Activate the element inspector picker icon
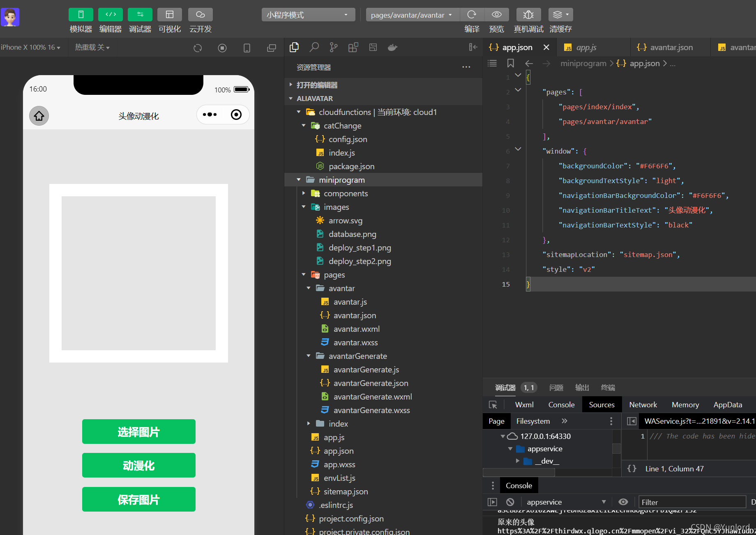The width and height of the screenshot is (756, 535). tap(493, 405)
